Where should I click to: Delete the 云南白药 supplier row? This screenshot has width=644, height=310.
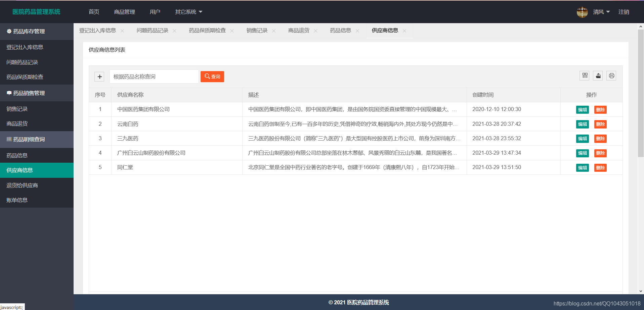600,124
